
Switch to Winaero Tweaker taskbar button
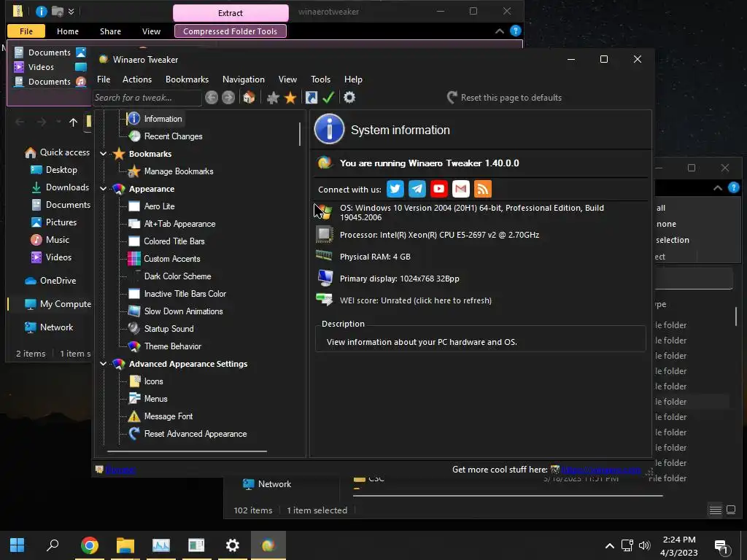click(x=268, y=545)
